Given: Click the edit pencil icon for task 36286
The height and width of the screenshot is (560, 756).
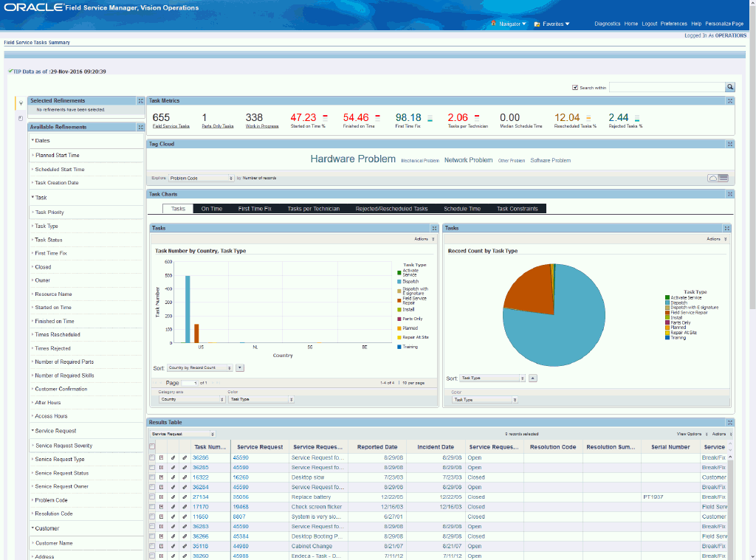Looking at the screenshot, I should (x=173, y=457).
